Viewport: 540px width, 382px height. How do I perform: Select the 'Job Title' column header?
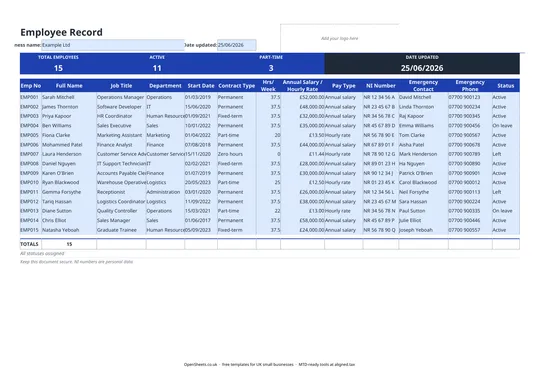coord(121,86)
